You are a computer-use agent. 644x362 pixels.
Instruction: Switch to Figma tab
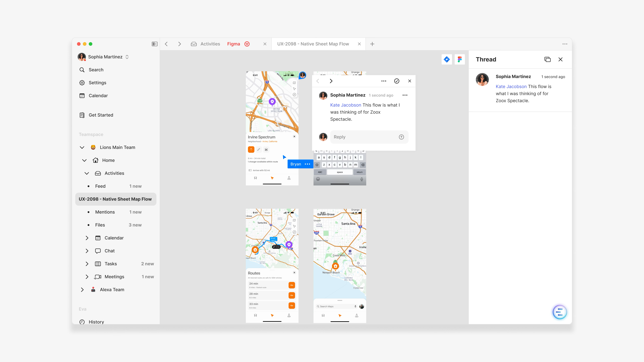pyautogui.click(x=234, y=44)
